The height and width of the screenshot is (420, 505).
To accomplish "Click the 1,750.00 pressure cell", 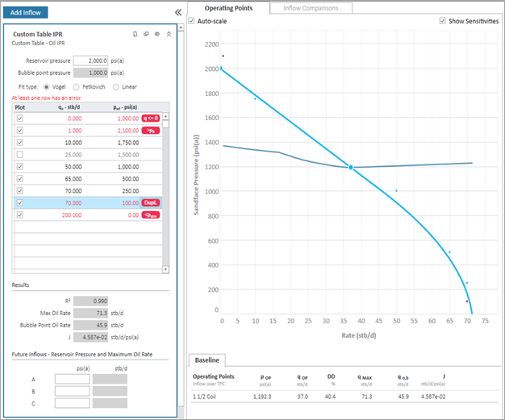I will tap(128, 143).
